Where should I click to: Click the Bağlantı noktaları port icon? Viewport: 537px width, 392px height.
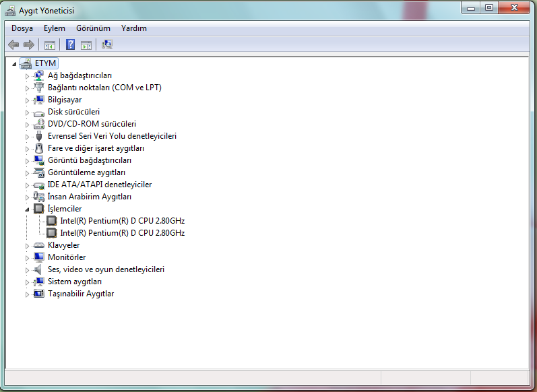tap(38, 88)
